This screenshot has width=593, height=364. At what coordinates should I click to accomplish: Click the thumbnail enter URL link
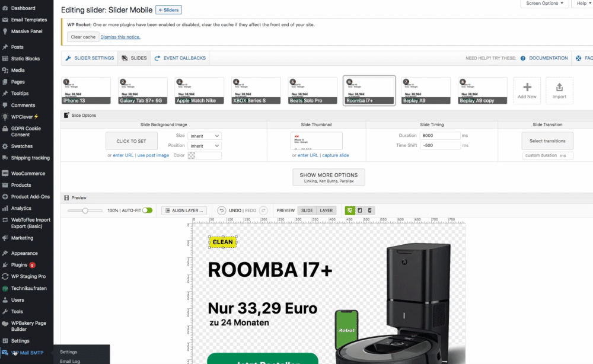pyautogui.click(x=308, y=155)
